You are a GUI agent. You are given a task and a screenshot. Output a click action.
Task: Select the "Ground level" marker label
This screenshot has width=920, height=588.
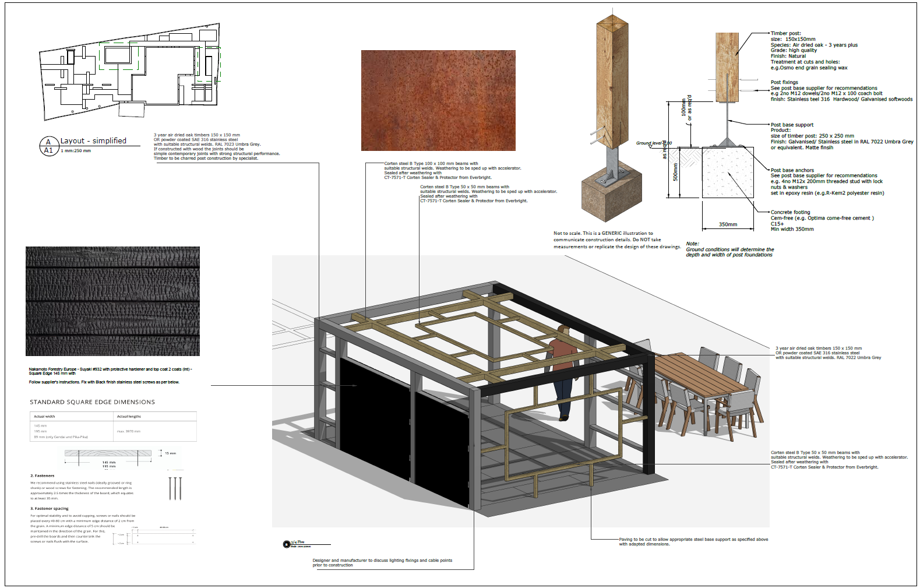click(x=653, y=143)
